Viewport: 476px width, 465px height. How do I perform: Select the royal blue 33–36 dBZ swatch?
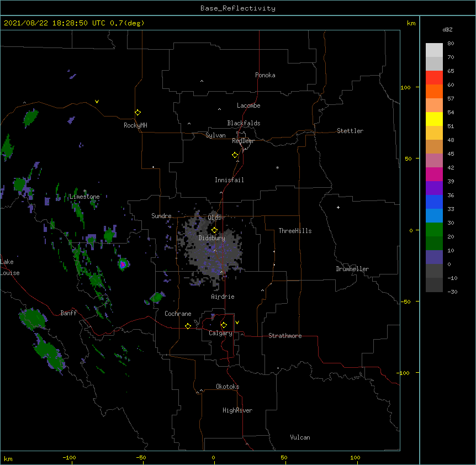click(434, 202)
